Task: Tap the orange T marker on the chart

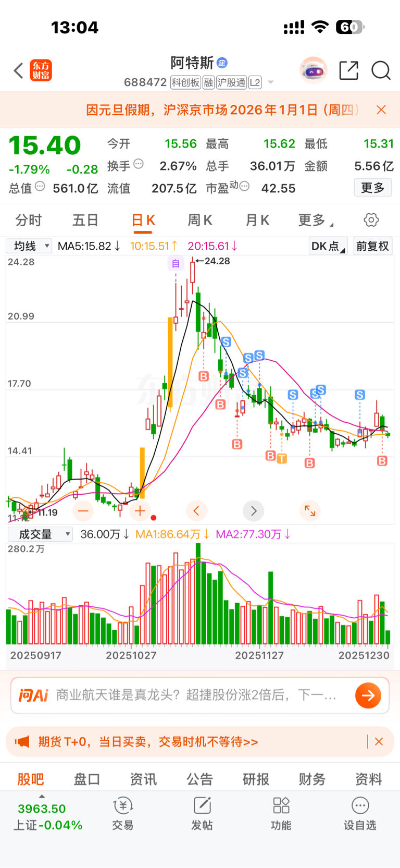Action: click(282, 459)
